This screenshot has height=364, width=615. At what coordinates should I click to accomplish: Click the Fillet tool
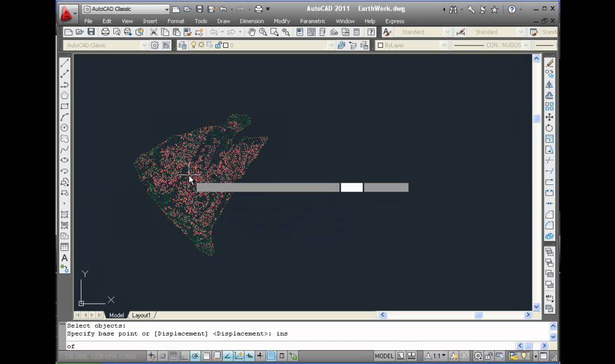550,225
